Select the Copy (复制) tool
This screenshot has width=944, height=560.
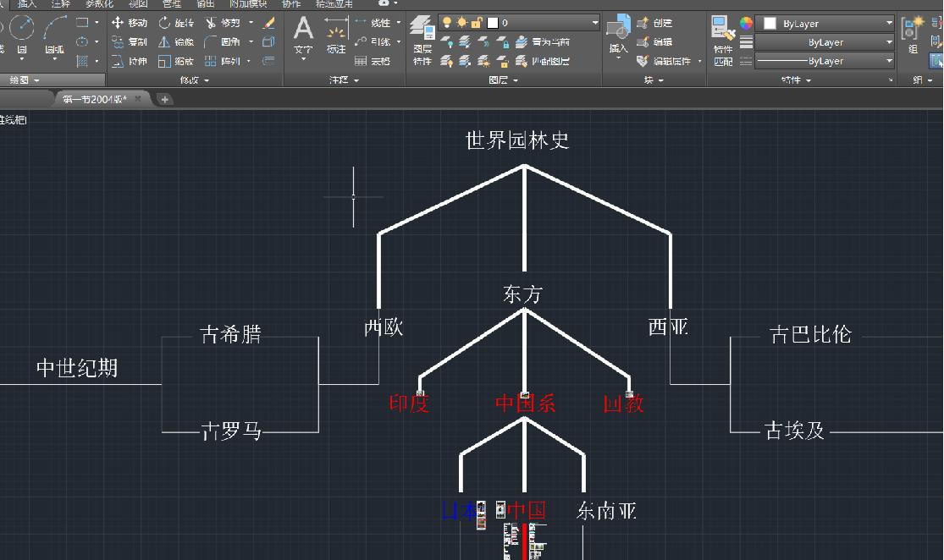pyautogui.click(x=130, y=41)
